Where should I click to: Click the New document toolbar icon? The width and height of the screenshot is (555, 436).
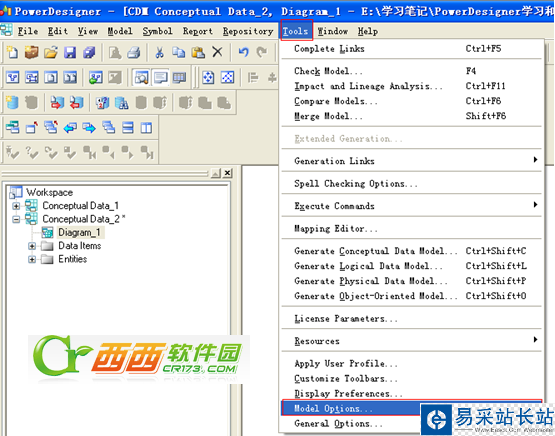13,52
